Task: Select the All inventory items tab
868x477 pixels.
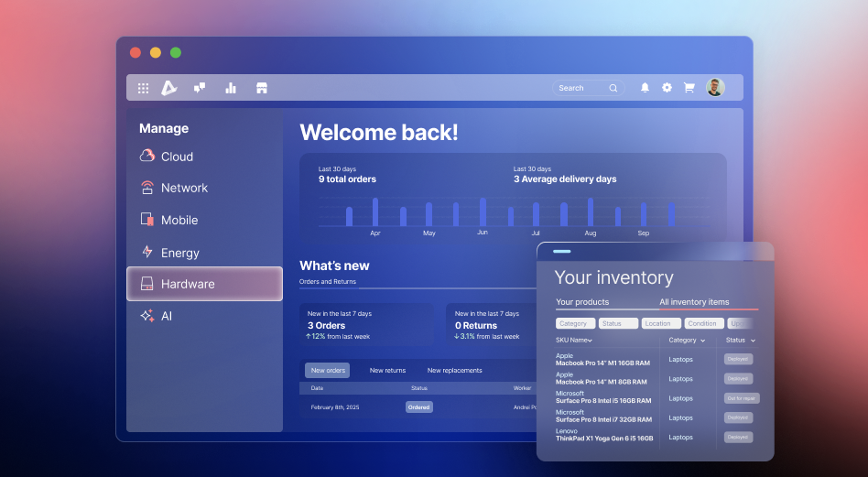Action: [x=694, y=302]
